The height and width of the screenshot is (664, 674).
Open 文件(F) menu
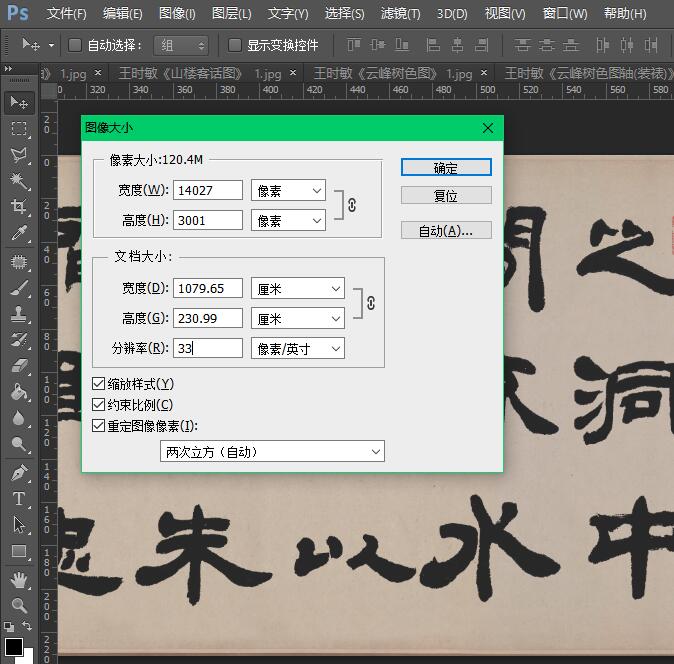[x=67, y=14]
